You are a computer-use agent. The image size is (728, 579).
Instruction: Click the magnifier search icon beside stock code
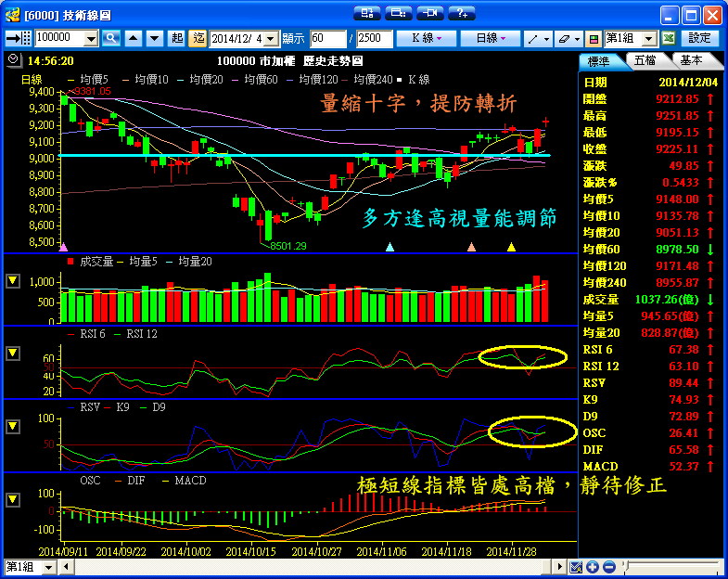[x=111, y=38]
